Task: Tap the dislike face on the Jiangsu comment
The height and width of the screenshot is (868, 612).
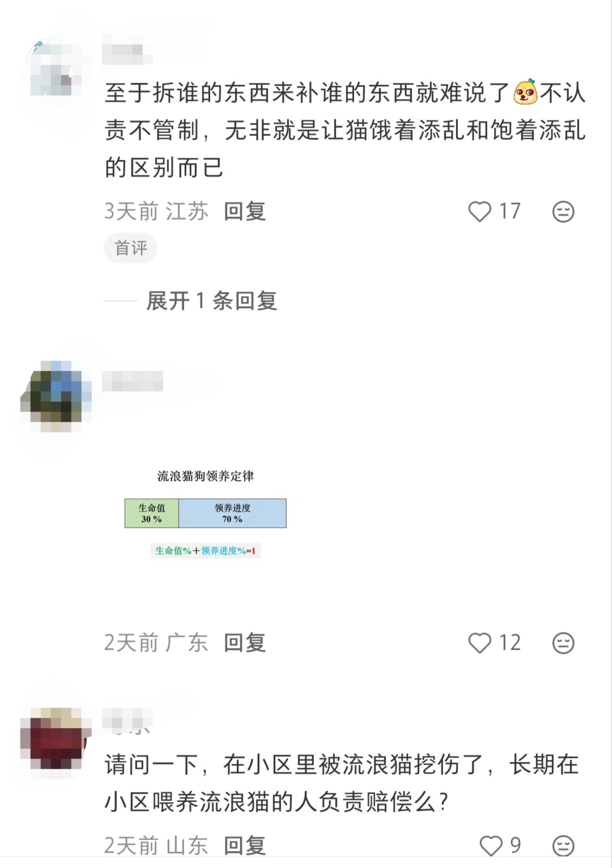Action: [x=563, y=211]
